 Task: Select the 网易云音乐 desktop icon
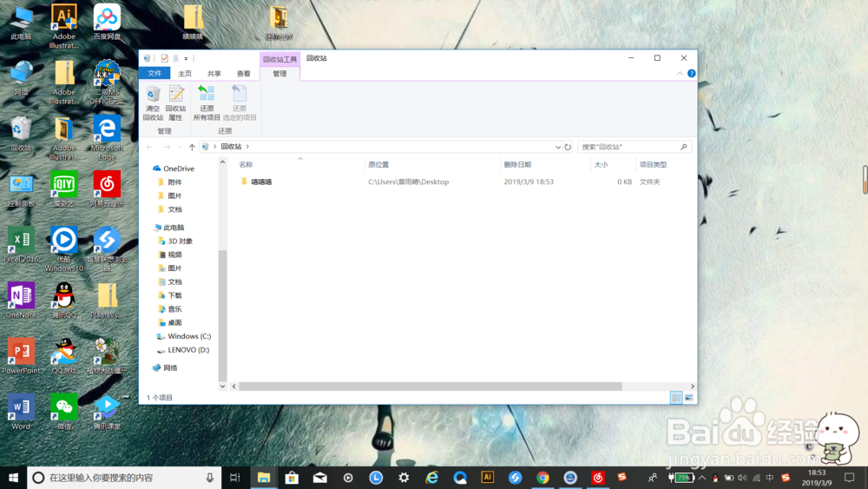pos(107,189)
